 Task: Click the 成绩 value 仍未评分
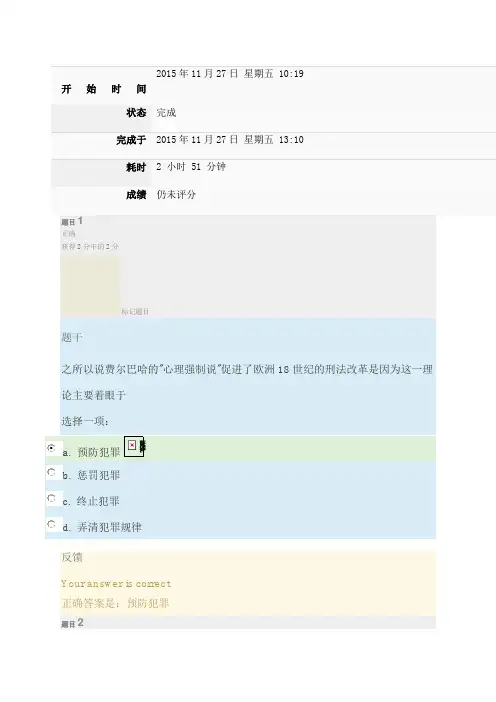coord(176,194)
